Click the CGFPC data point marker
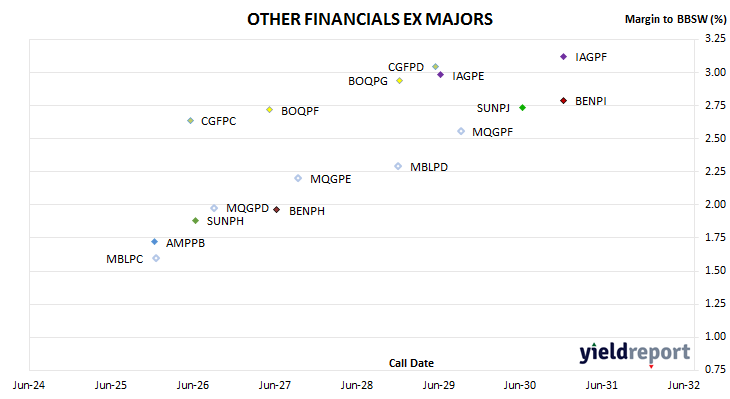 [190, 121]
